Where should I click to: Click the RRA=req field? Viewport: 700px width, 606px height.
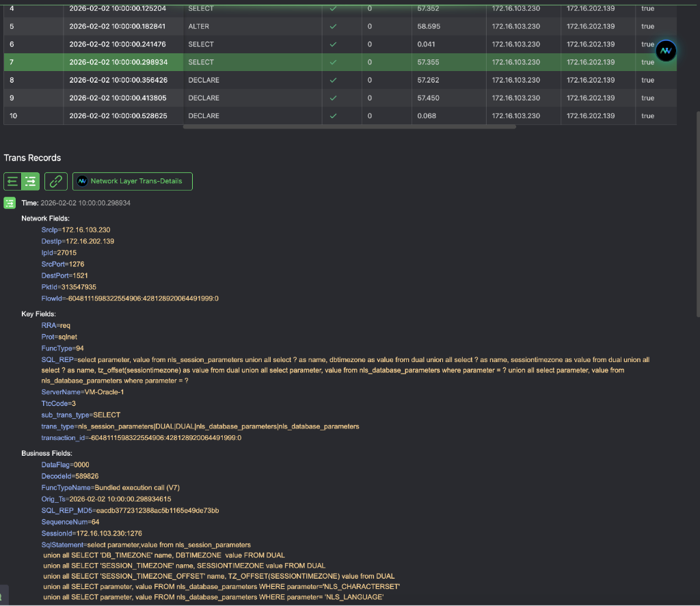[x=56, y=325]
